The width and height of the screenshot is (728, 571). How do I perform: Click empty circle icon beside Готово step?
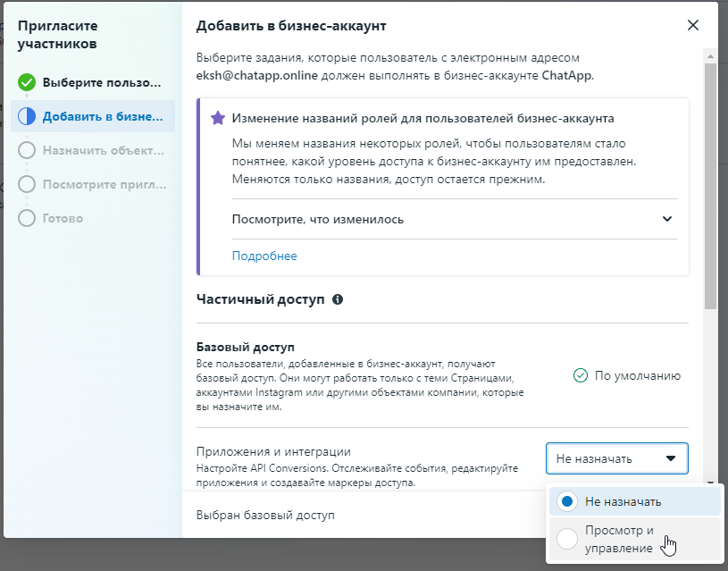coord(27,218)
